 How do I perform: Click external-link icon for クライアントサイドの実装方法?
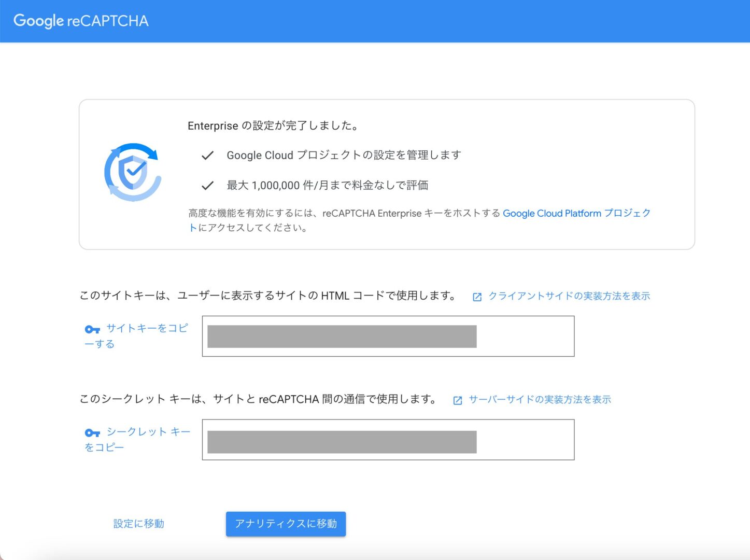click(477, 297)
